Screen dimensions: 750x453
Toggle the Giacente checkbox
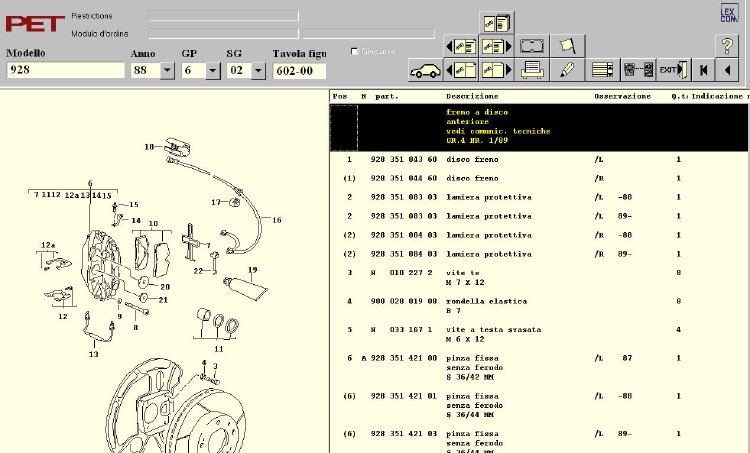tap(354, 51)
